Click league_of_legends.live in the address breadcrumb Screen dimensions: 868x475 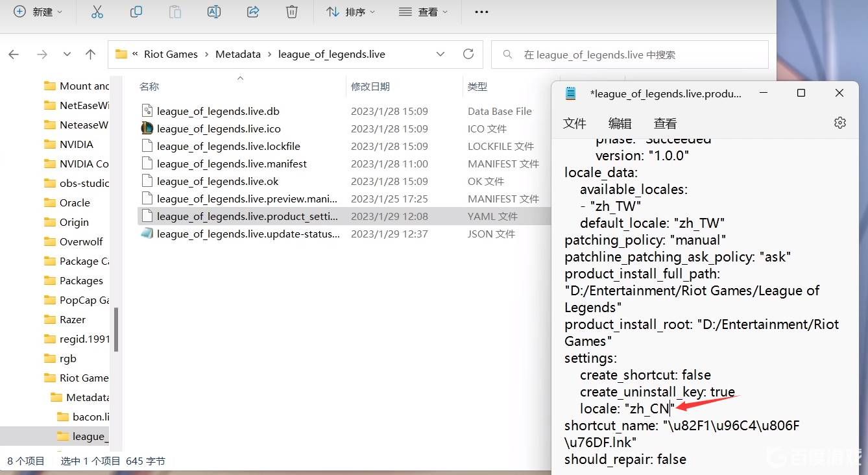[332, 55]
